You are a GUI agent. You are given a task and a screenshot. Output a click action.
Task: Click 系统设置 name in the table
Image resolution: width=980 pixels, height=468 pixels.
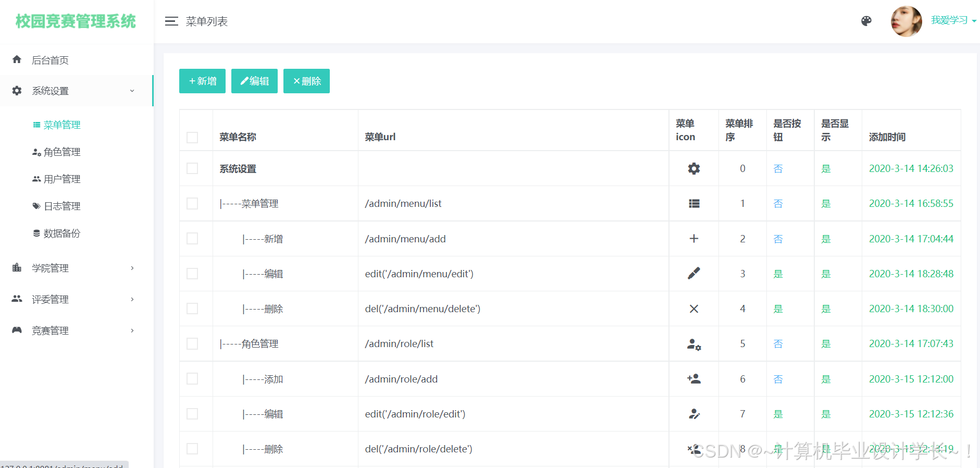coord(238,169)
